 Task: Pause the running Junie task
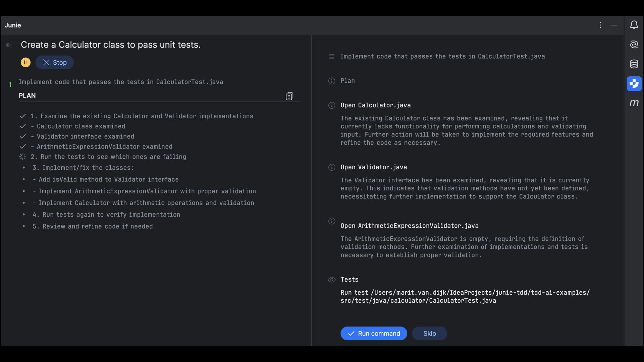(x=25, y=62)
